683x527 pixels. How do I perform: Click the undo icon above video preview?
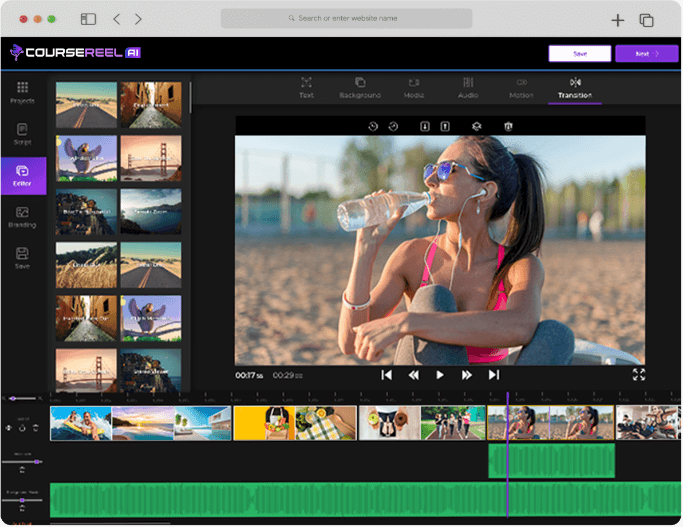pos(372,126)
